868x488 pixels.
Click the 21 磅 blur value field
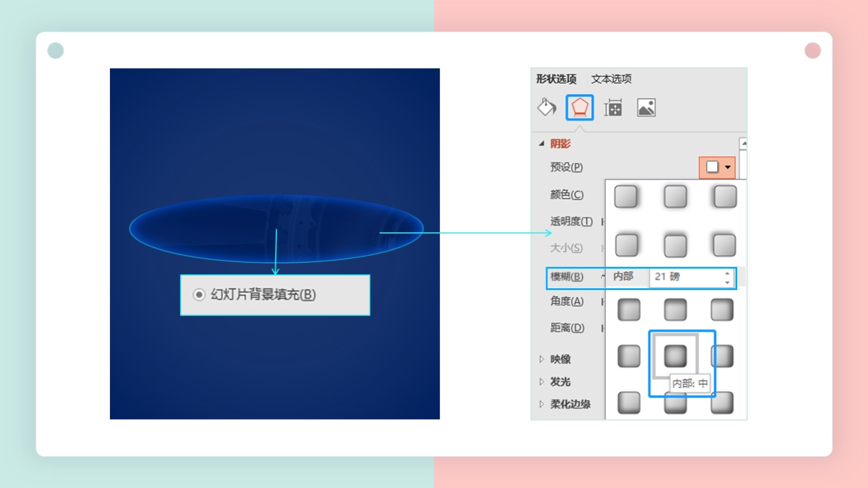[685, 277]
